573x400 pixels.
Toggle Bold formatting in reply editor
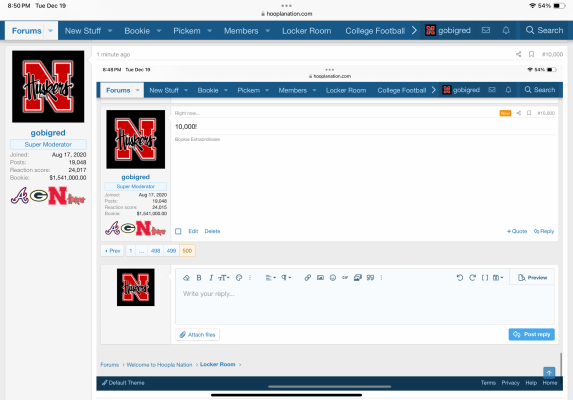tap(199, 278)
